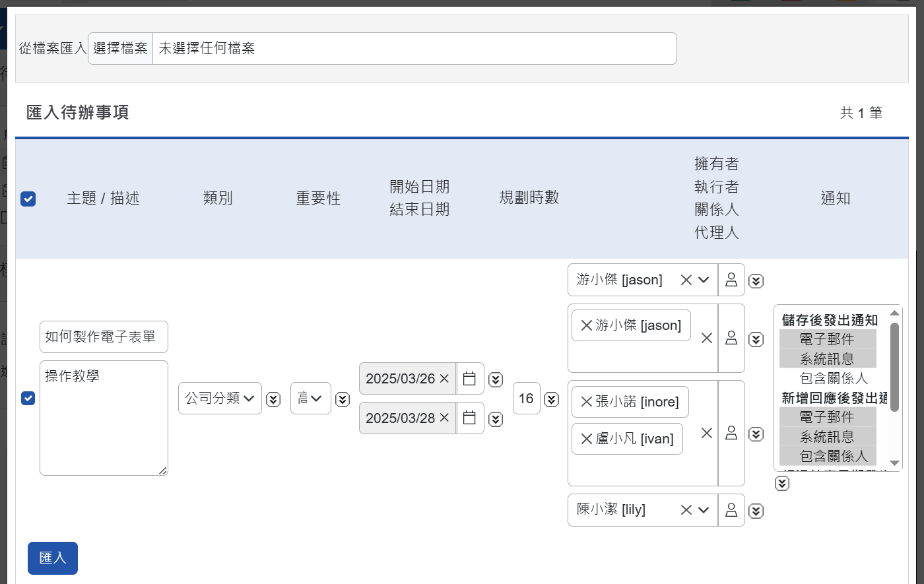Click the planned hours field 16

pyautogui.click(x=526, y=399)
